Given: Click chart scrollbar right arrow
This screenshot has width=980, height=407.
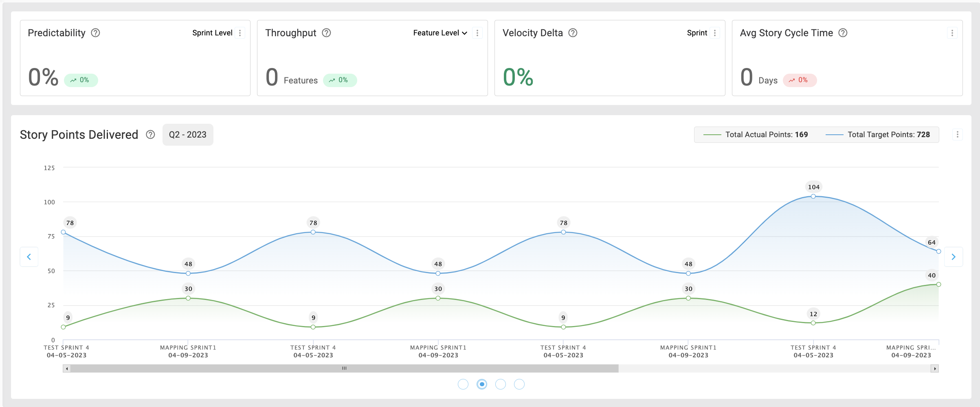Looking at the screenshot, I should [935, 369].
